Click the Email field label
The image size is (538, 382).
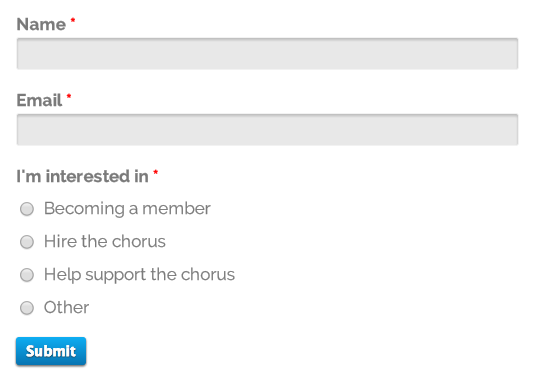point(39,100)
